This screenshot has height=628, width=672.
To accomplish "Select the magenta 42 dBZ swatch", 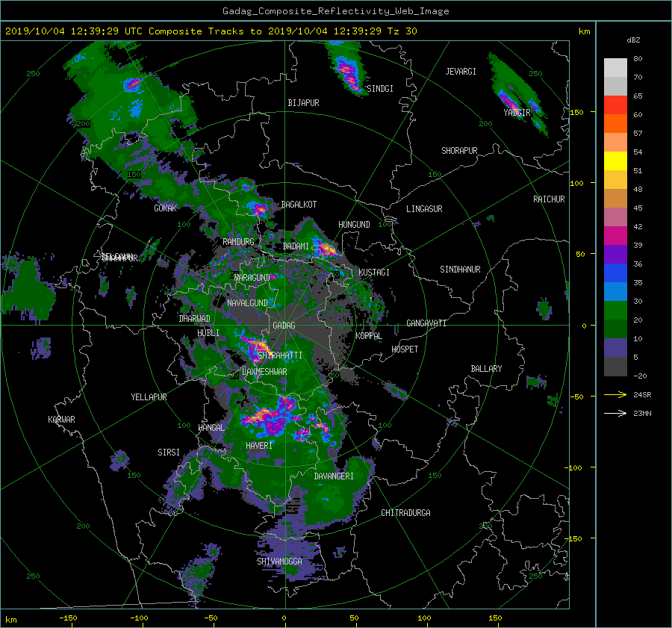I will point(615,235).
